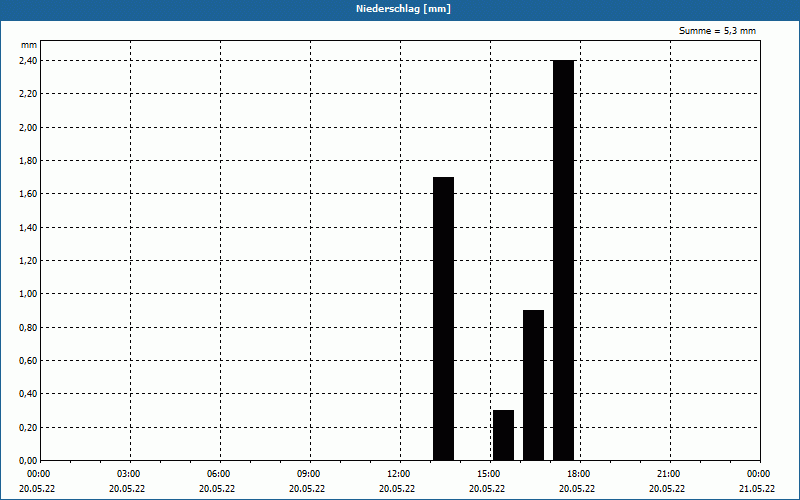Click the 15:00 time axis label
This screenshot has width=800, height=500.
(x=488, y=474)
